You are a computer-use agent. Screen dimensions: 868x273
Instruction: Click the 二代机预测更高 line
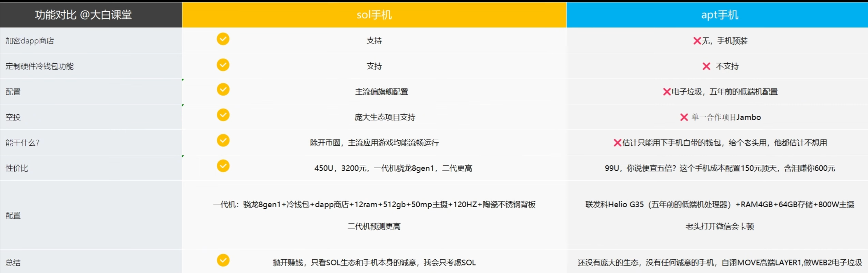pos(374,226)
